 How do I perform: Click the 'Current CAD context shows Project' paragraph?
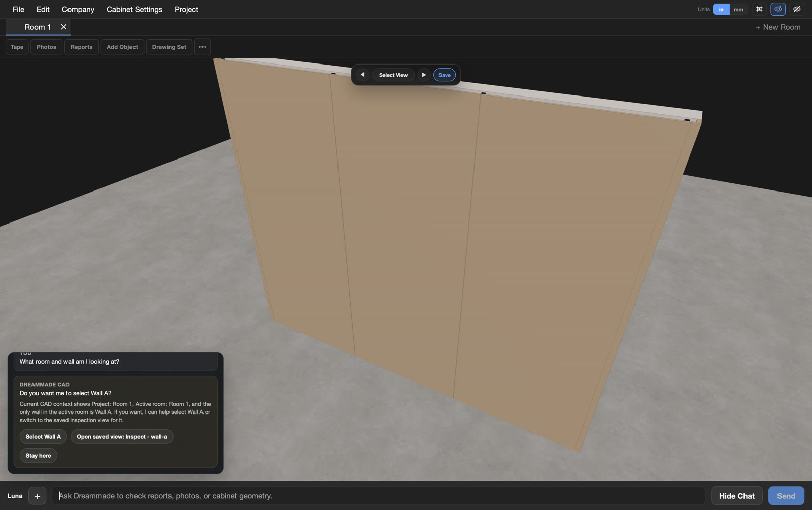pyautogui.click(x=115, y=412)
